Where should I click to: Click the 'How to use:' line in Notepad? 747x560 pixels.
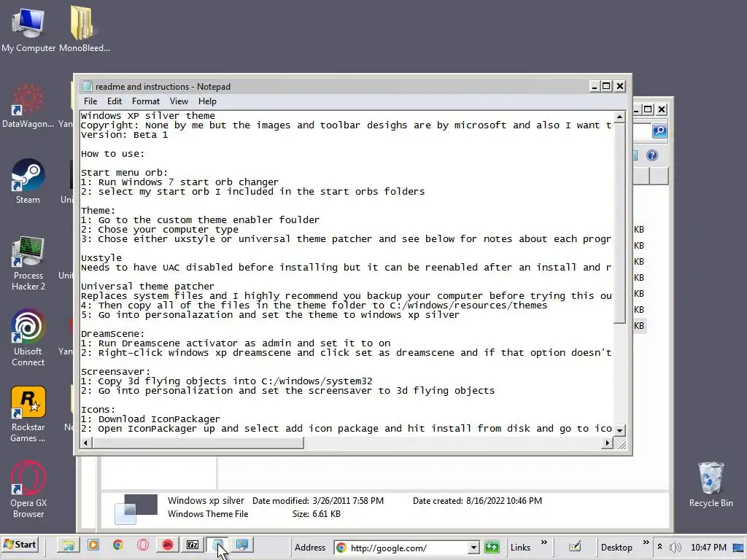pyautogui.click(x=112, y=154)
